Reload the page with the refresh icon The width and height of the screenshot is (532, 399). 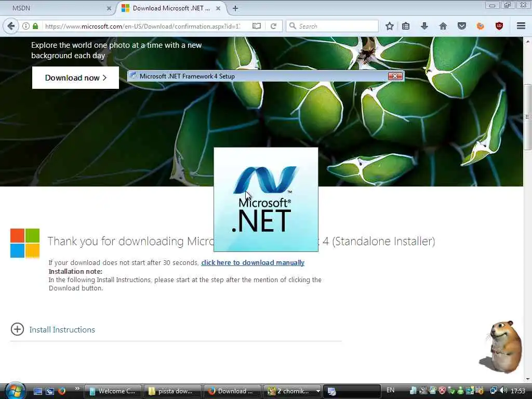click(x=273, y=26)
